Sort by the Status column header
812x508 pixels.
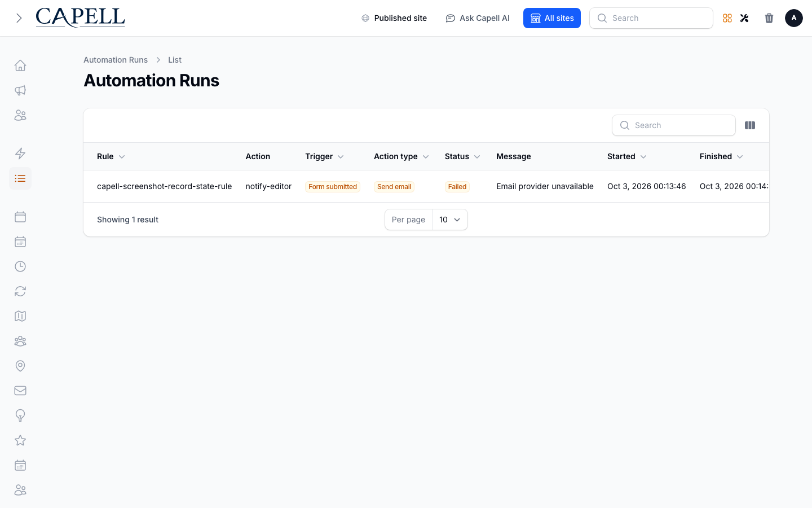[462, 156]
